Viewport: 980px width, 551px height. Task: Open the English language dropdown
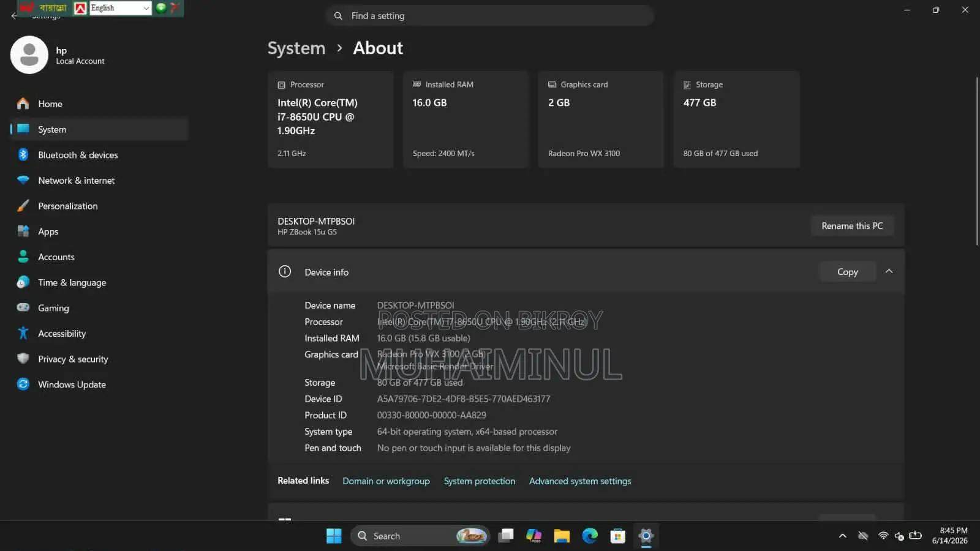(x=121, y=8)
